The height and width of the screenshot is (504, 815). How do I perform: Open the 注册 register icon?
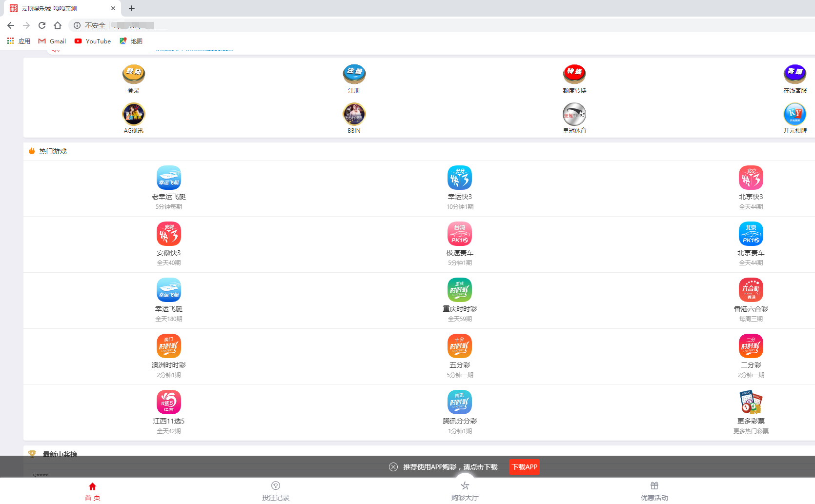coord(354,74)
